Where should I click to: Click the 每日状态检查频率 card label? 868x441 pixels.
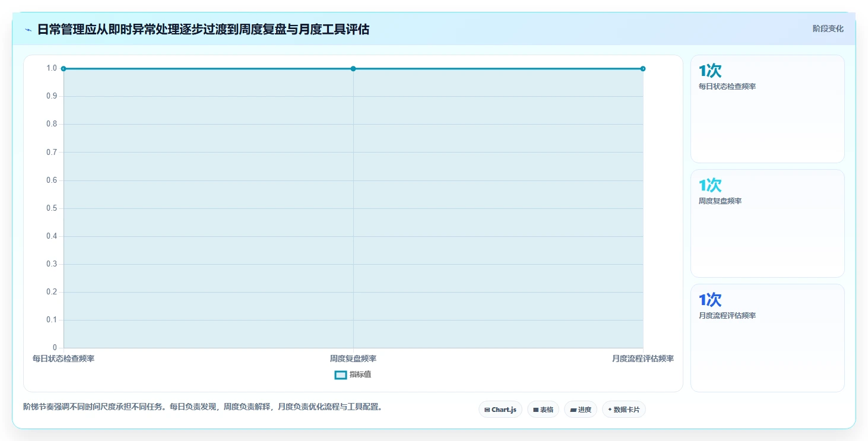727,87
